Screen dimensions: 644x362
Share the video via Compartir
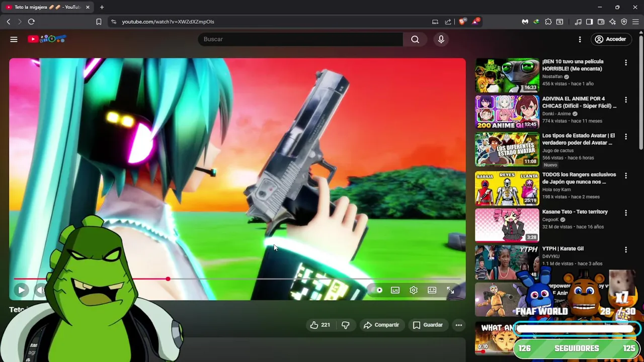[x=381, y=325]
